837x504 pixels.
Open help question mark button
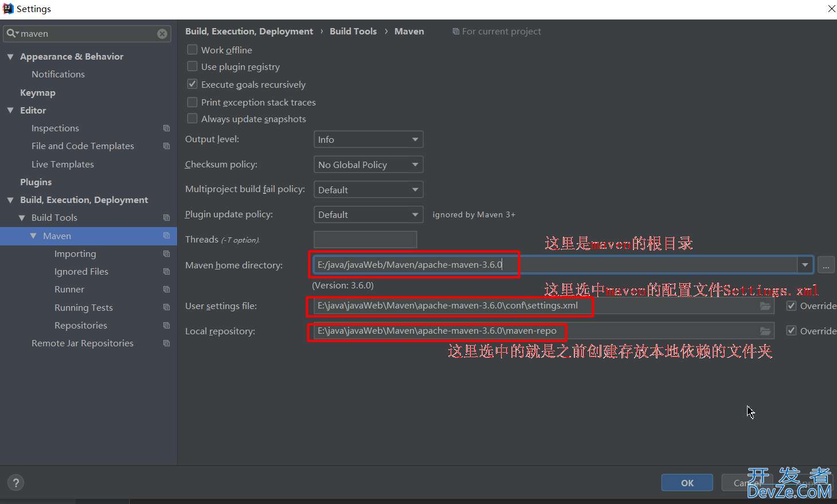pos(16,483)
